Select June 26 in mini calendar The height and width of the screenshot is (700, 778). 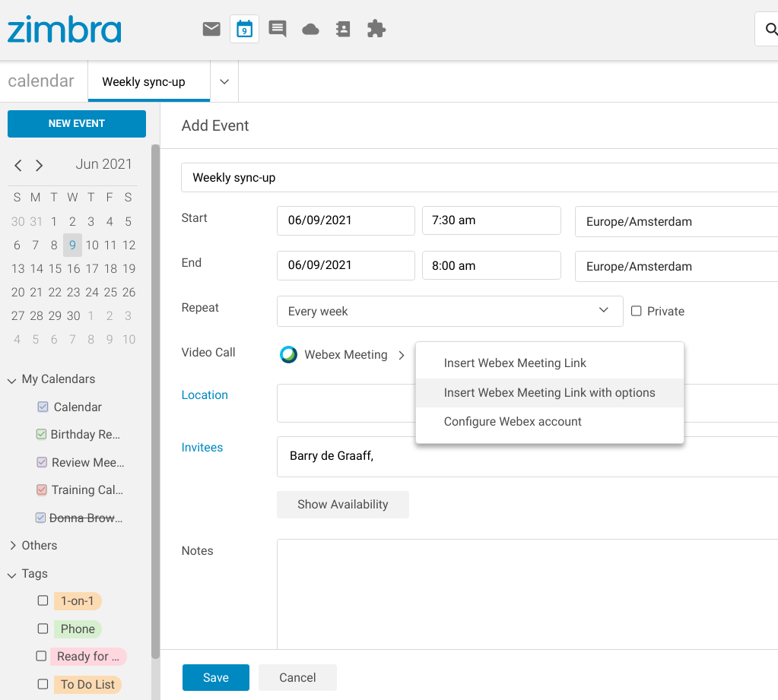click(129, 292)
